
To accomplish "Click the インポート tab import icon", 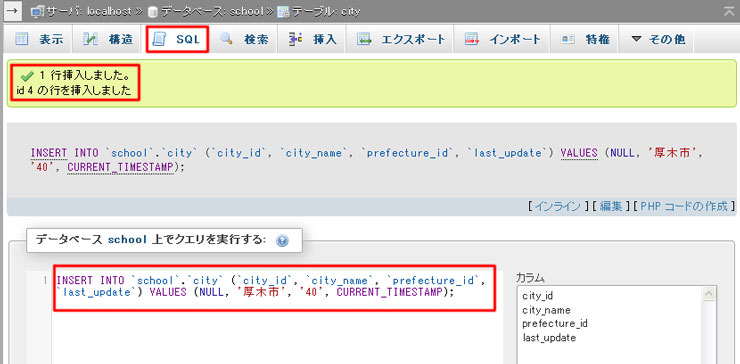I will (472, 40).
